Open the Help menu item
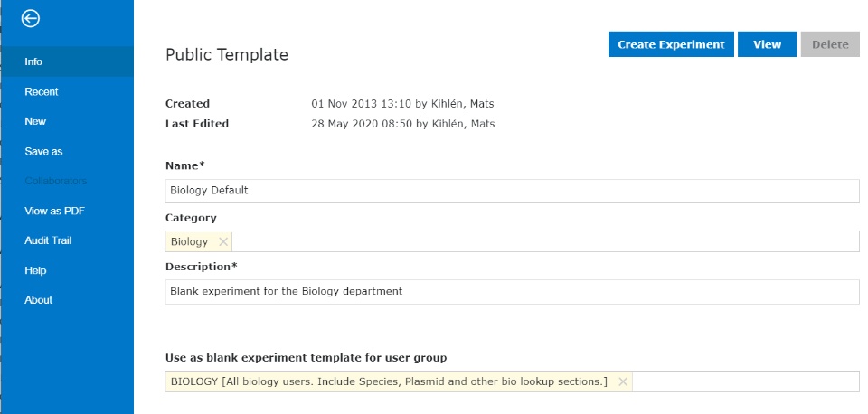Screen dimensions: 868x414 pyautogui.click(x=35, y=270)
